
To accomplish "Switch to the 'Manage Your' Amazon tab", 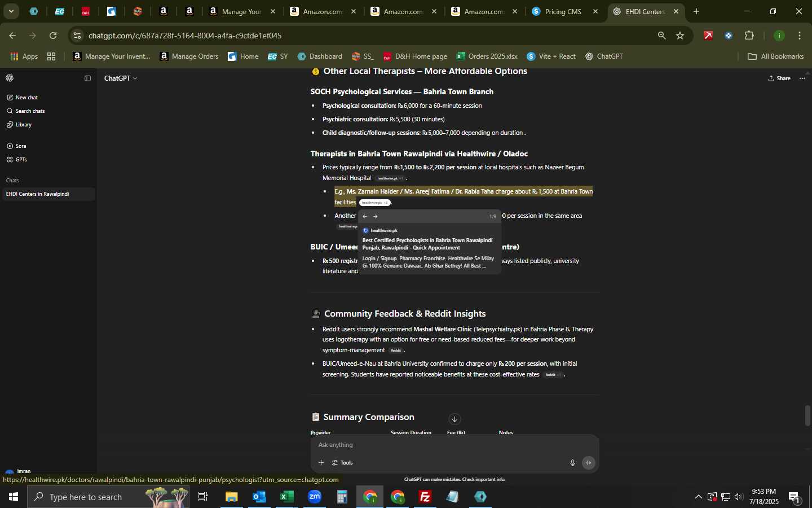I will 242,11.
